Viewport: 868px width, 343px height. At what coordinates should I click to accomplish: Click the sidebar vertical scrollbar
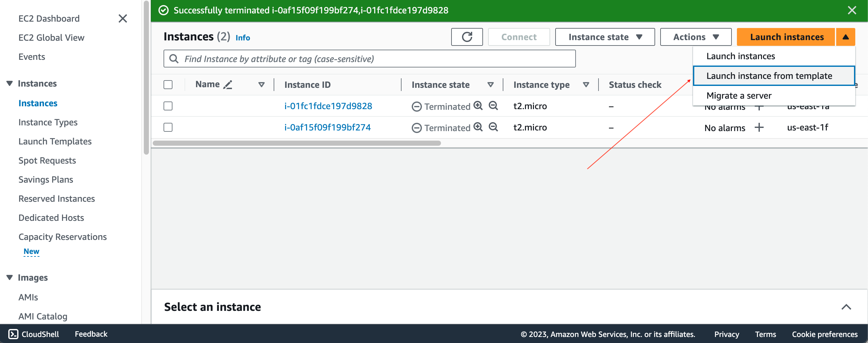tap(146, 78)
